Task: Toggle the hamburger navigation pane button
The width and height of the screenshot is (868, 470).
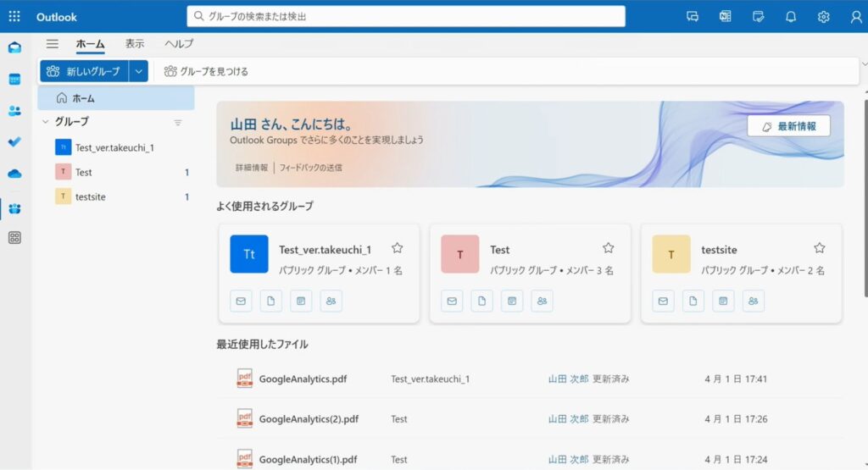Action: 53,44
